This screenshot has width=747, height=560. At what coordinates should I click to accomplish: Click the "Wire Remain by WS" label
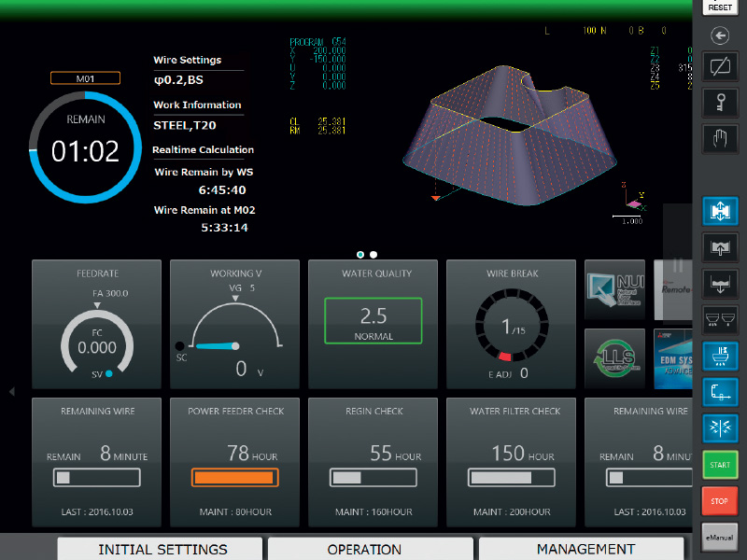click(204, 172)
